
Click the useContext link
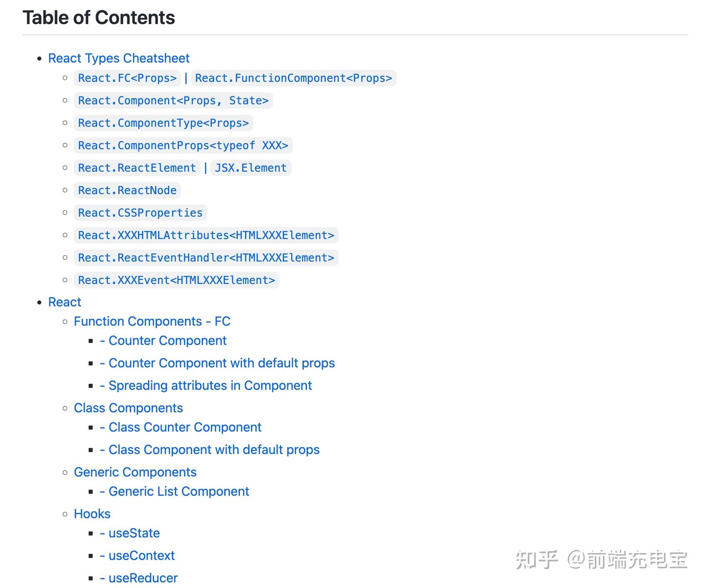[137, 556]
